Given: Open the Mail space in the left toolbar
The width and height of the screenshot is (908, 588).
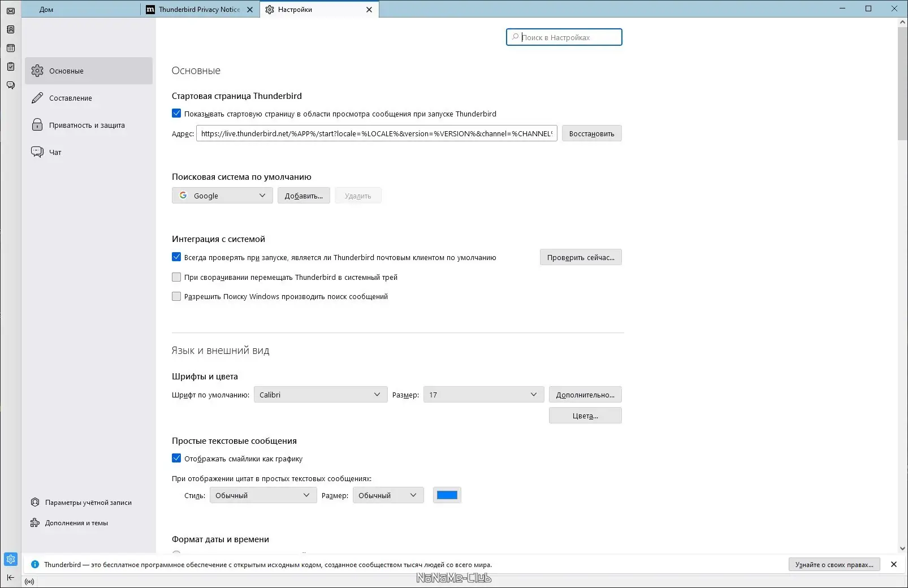Looking at the screenshot, I should coord(11,11).
